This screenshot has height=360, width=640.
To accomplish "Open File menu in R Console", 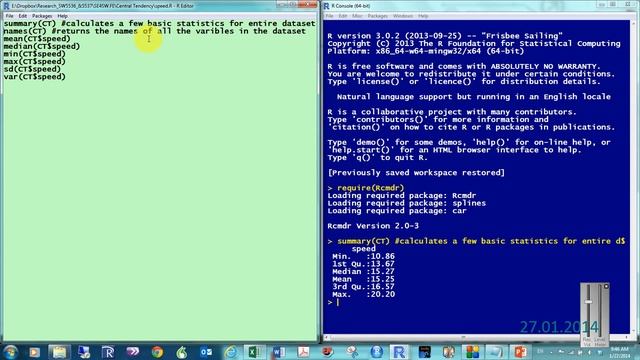I will click(329, 16).
